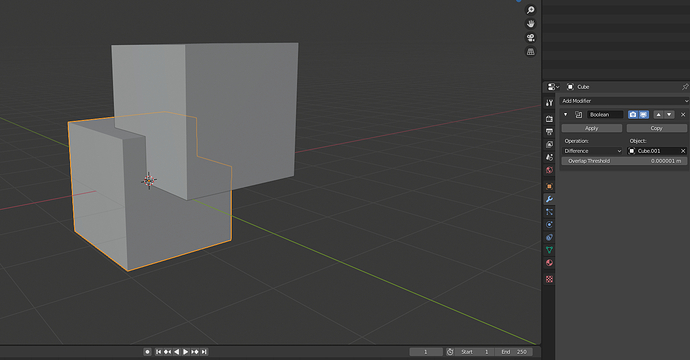Open the Texture properties tab
This screenshot has height=360, width=690.
tap(549, 279)
